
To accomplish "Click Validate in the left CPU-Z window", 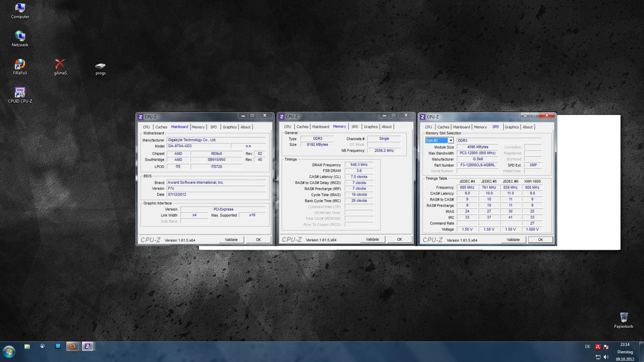I will pos(231,240).
